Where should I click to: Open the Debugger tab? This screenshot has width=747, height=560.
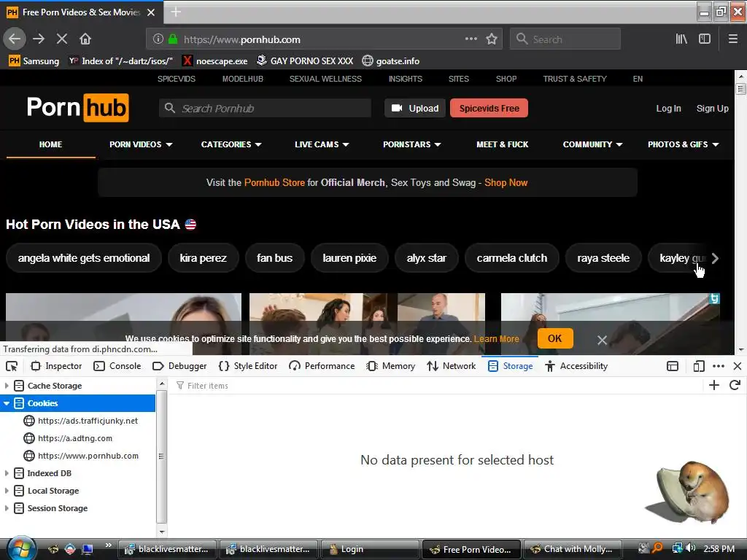tap(179, 366)
